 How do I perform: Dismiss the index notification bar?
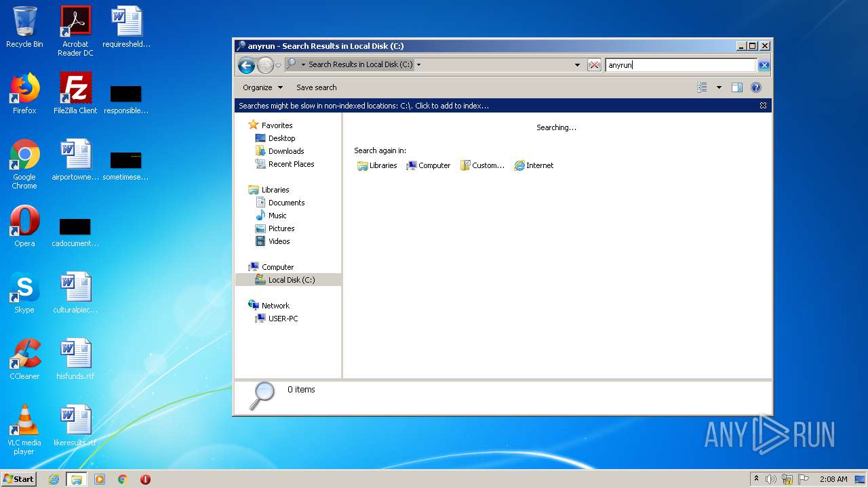[763, 106]
